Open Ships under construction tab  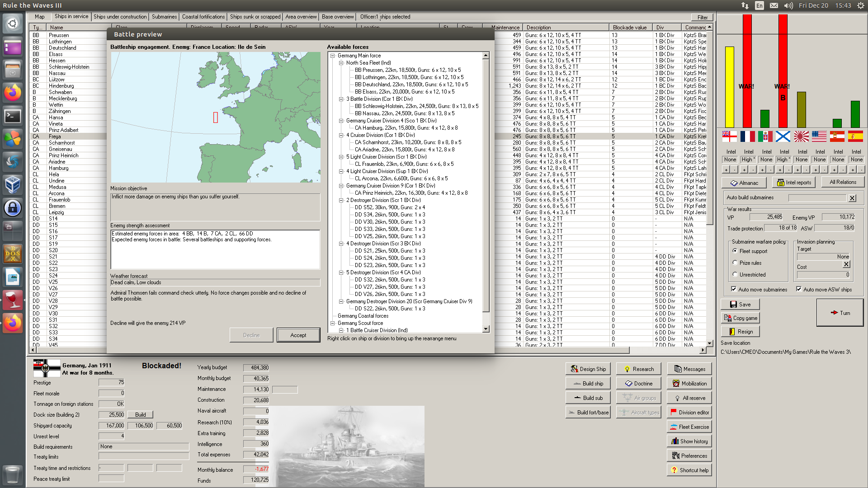[x=120, y=17]
